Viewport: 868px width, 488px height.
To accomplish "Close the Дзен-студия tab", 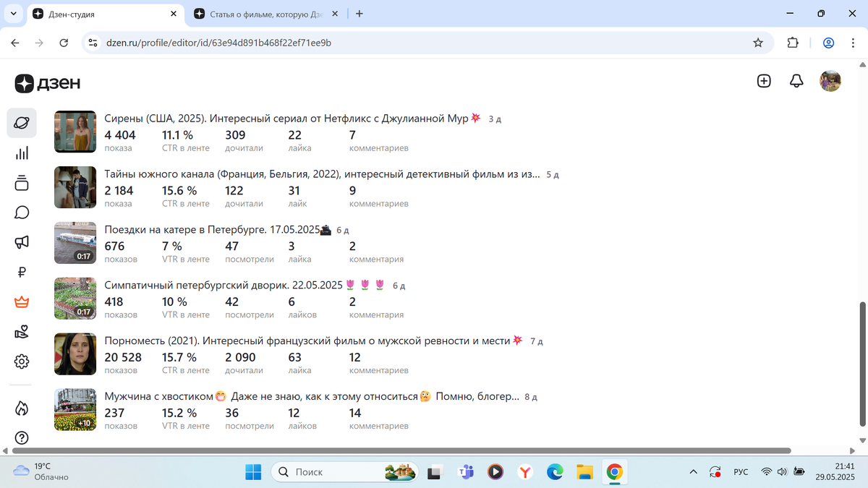I will tap(174, 14).
